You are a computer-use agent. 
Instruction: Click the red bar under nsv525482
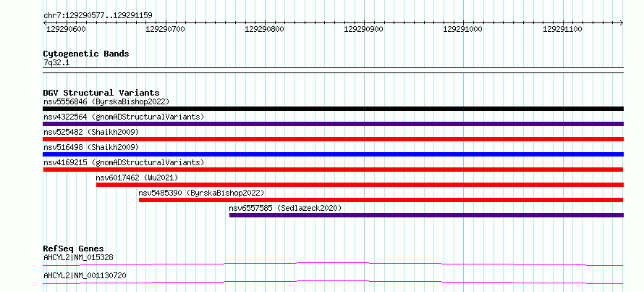click(333, 139)
